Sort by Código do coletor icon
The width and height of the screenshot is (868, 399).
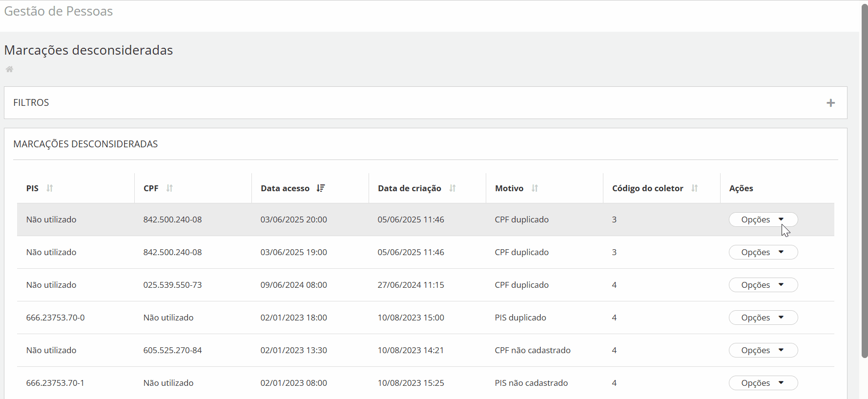(x=694, y=188)
